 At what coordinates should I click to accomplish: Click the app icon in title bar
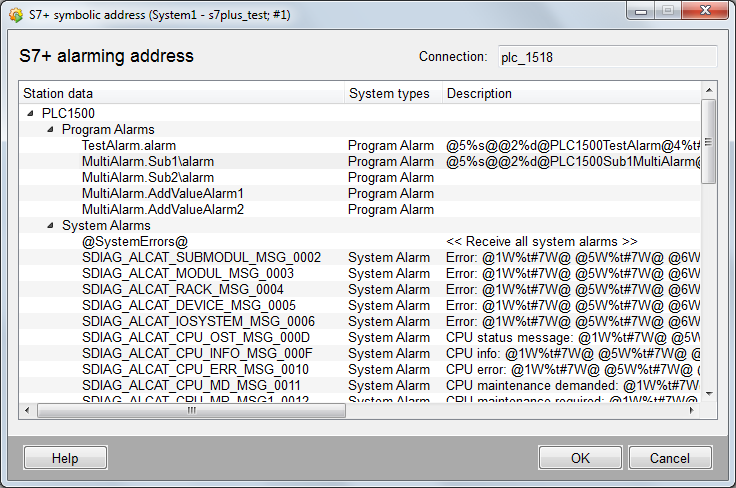coord(15,15)
